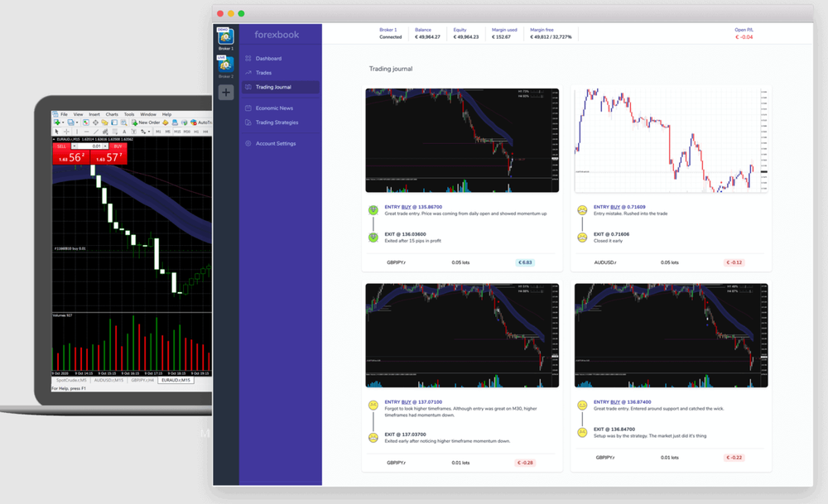Open Help menu in MetaTrader window
The image size is (828, 504).
pos(167,114)
